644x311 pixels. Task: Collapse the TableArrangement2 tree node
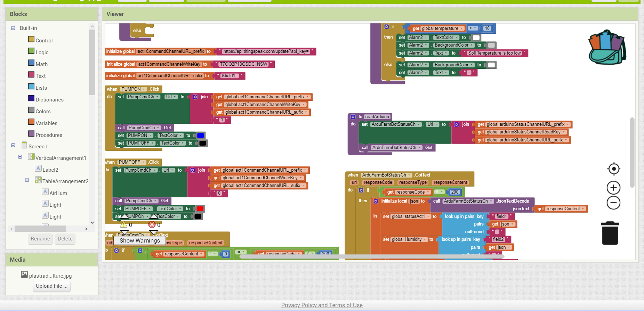[x=27, y=180]
